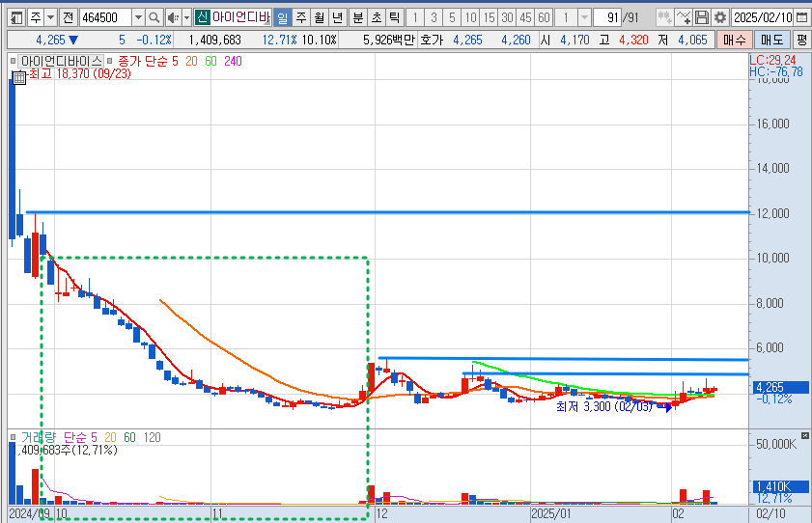Select the 월 monthly chart period
812x523 pixels.
click(x=319, y=18)
